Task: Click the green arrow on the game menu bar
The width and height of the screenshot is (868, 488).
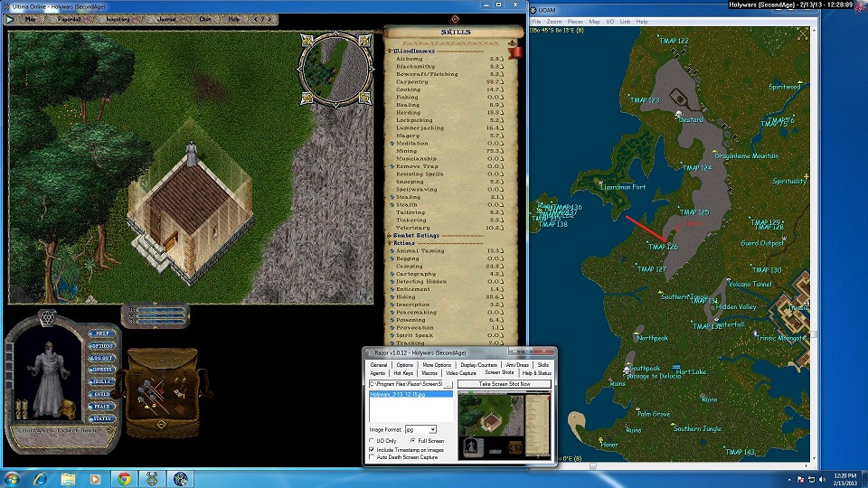Action: tap(11, 19)
